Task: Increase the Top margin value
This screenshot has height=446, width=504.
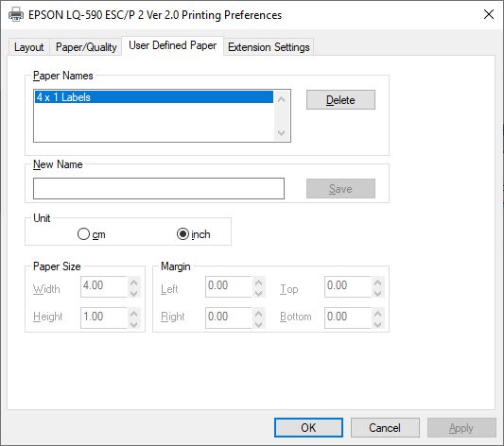Action: pos(378,282)
